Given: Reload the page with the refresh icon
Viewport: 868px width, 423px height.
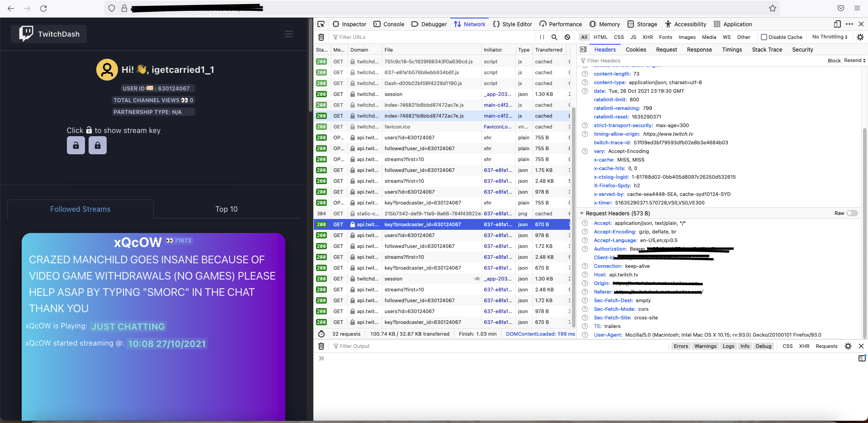Looking at the screenshot, I should click(x=43, y=9).
